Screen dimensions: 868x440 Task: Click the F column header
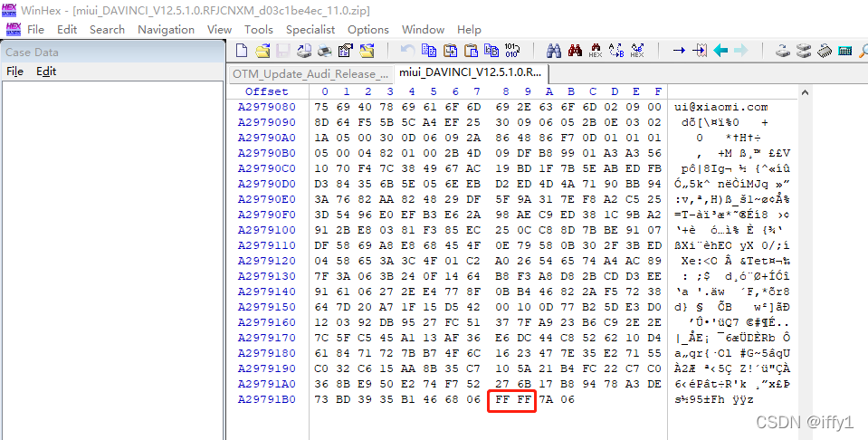(658, 91)
